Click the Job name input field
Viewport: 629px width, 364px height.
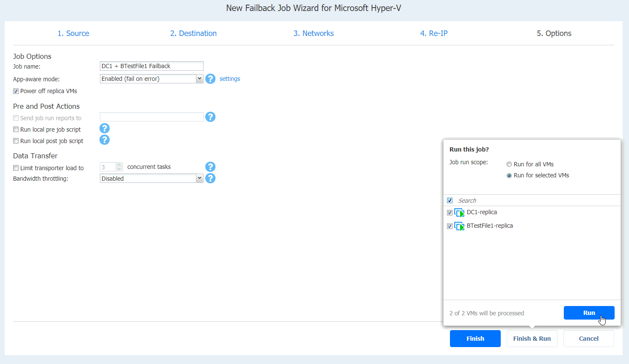pyautogui.click(x=152, y=66)
